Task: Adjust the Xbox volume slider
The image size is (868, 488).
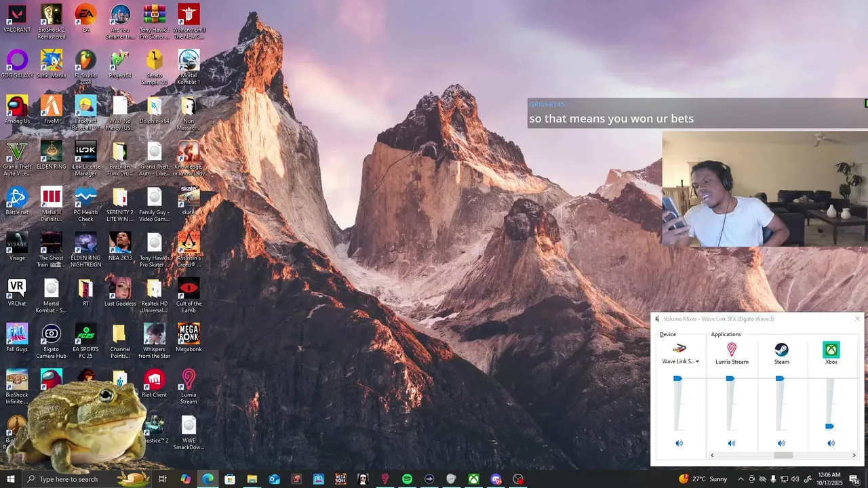Action: (x=829, y=426)
